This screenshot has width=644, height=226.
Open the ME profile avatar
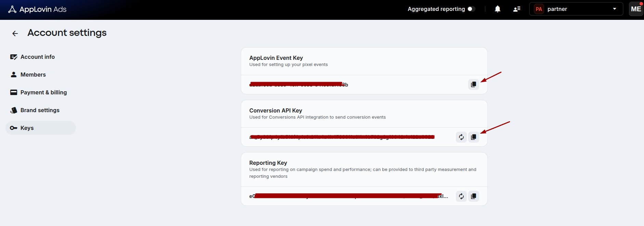(636, 9)
